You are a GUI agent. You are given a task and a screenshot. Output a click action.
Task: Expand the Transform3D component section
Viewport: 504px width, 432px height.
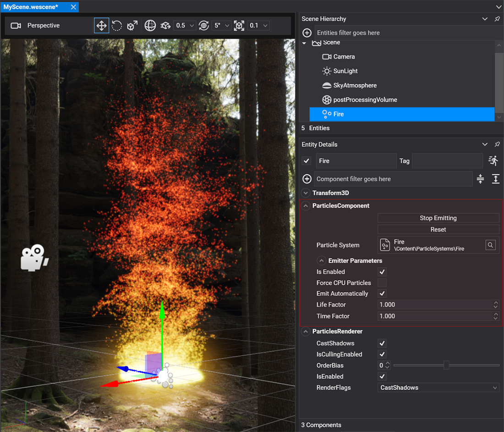(x=306, y=193)
